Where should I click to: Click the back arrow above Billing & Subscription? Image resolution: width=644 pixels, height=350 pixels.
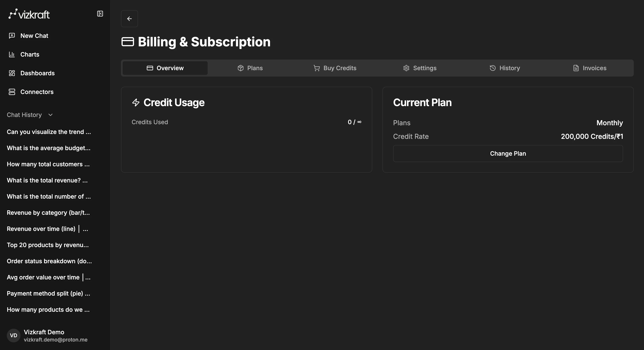[129, 18]
